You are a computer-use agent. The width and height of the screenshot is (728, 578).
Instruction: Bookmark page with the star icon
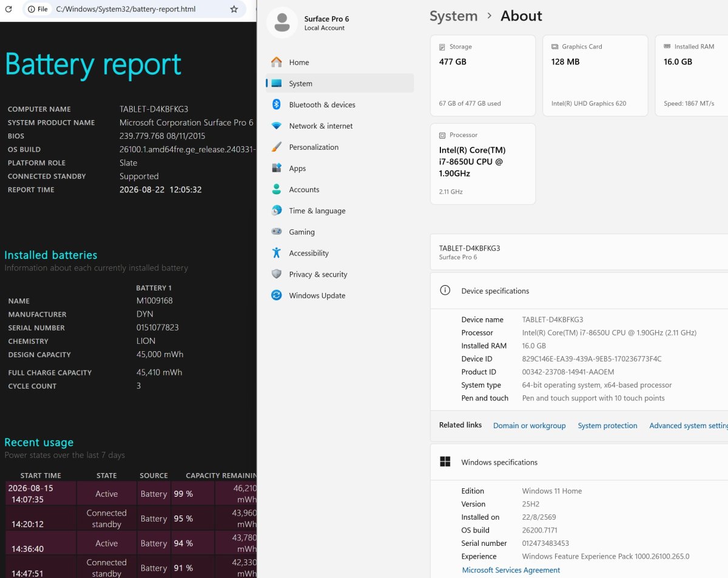coord(234,9)
